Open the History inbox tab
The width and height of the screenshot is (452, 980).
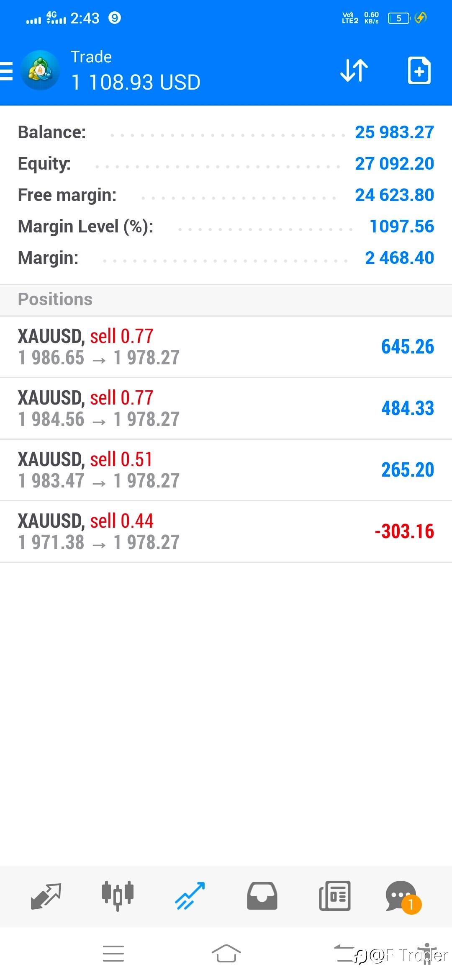(x=262, y=896)
